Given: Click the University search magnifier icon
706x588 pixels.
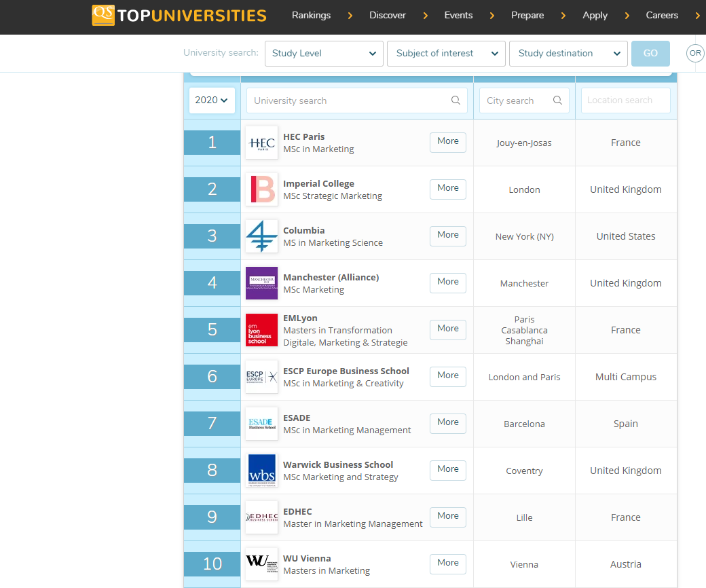Looking at the screenshot, I should click(456, 100).
